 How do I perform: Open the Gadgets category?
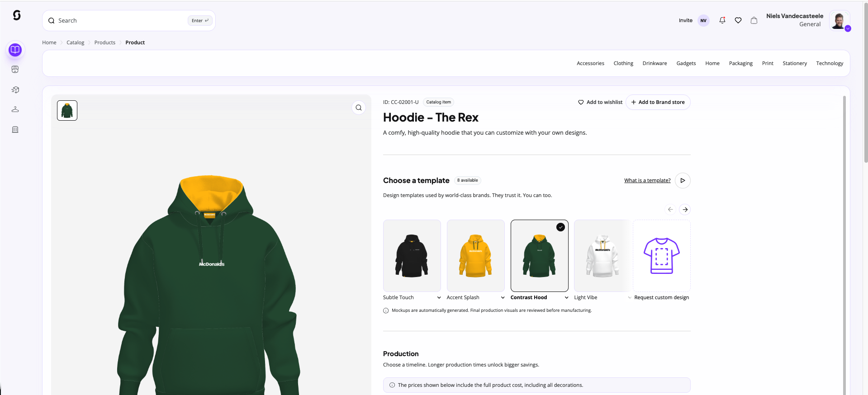(x=686, y=63)
